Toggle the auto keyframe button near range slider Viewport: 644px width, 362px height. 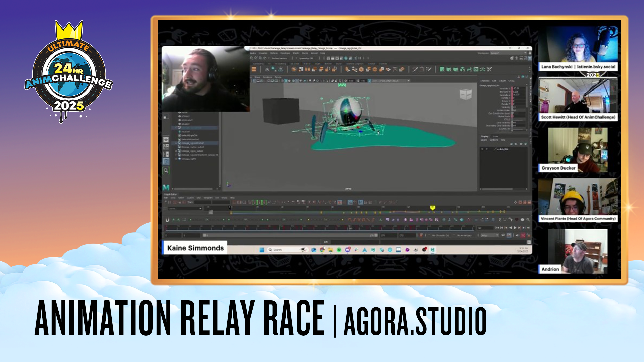pos(421,235)
